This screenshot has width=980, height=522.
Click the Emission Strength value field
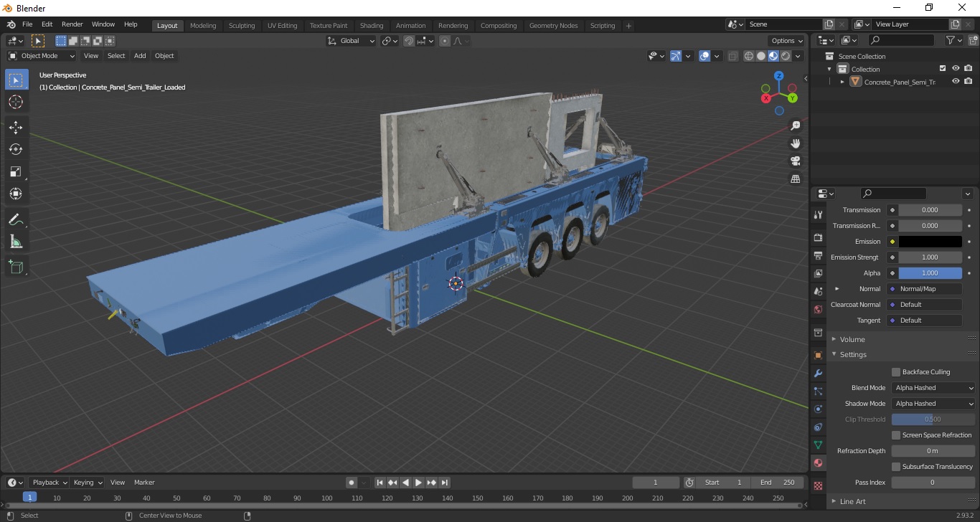click(x=930, y=257)
